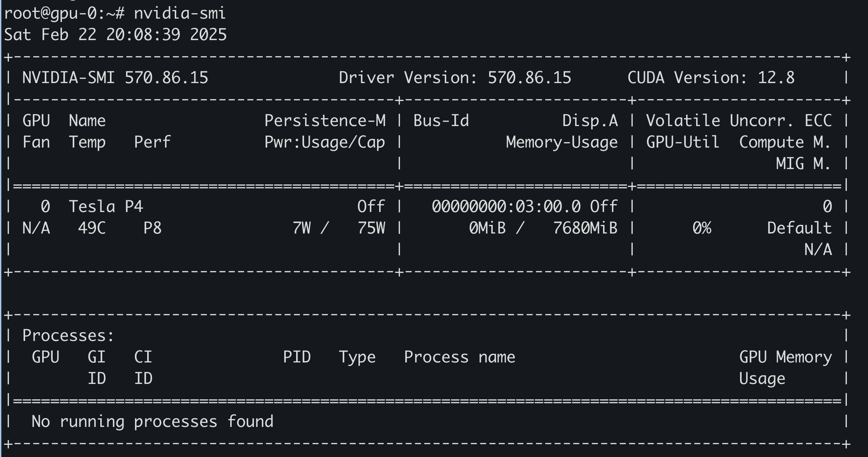Screen dimensions: 868x457
Task: Click the total memory value '7680MiB'
Action: coord(585,228)
